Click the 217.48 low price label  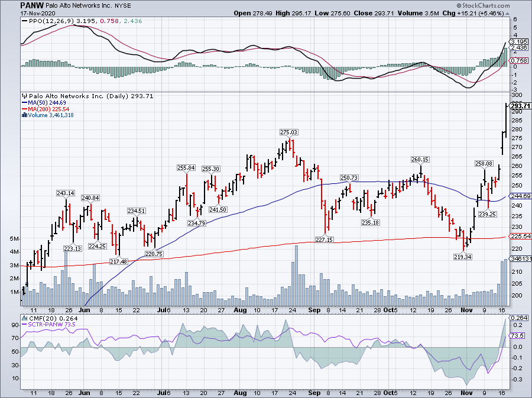click(118, 261)
